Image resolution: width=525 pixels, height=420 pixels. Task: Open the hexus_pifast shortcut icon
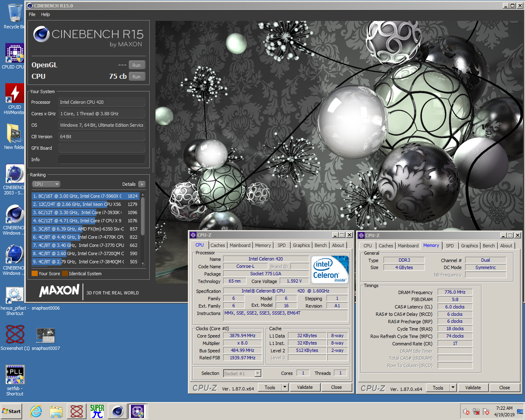tap(15, 301)
